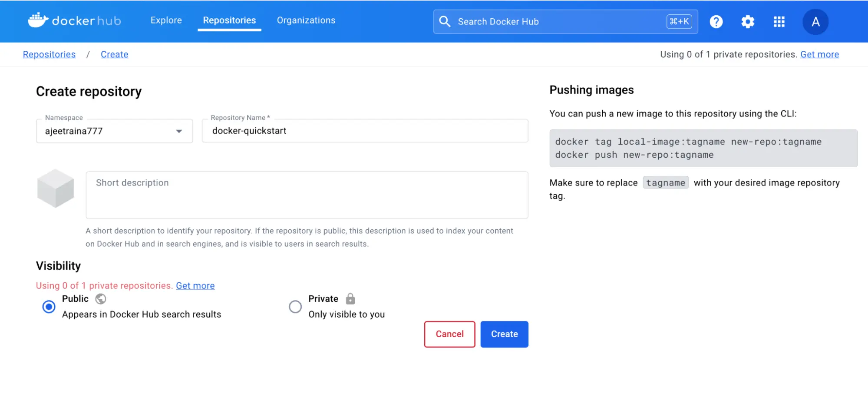This screenshot has width=868, height=417.
Task: Open the Namespace dropdown showing ajeetraina777
Action: pyautogui.click(x=114, y=131)
